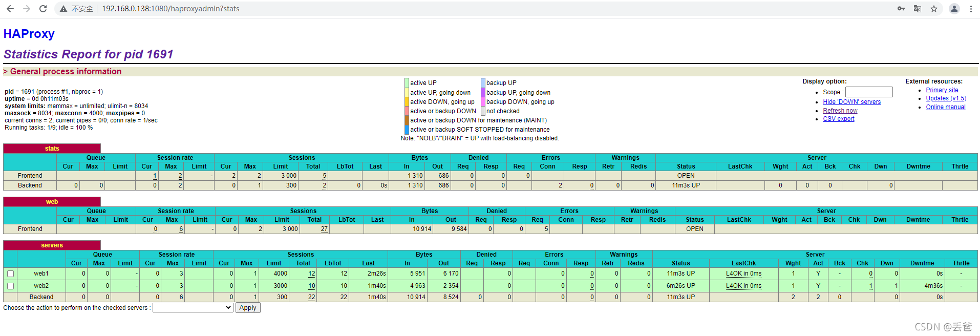Click the not secure warning icon

pyautogui.click(x=63, y=9)
